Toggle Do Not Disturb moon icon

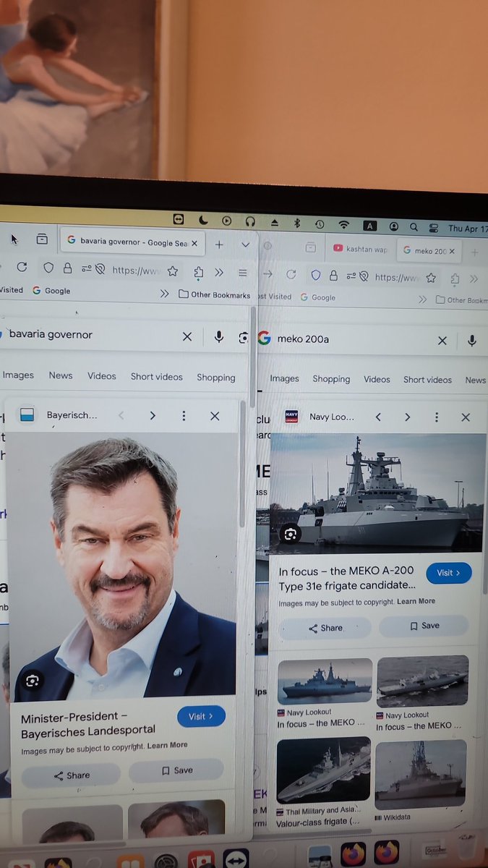coord(203,221)
